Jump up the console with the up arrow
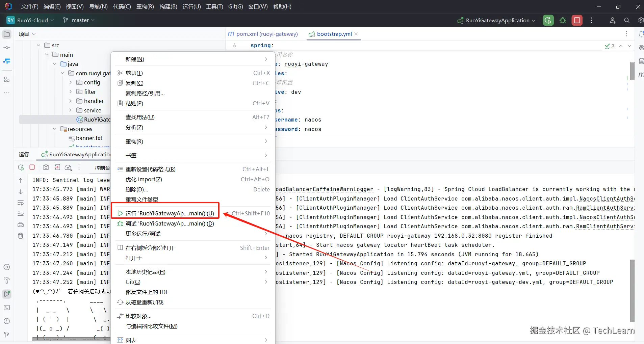The image size is (644, 344). coord(21,181)
